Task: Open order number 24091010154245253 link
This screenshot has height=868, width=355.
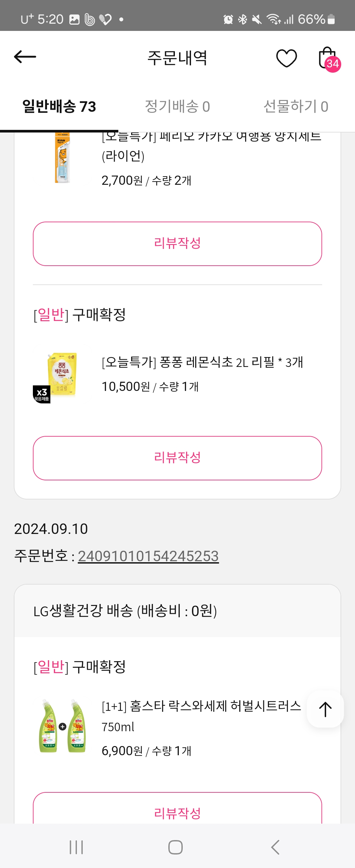Action: (x=148, y=556)
